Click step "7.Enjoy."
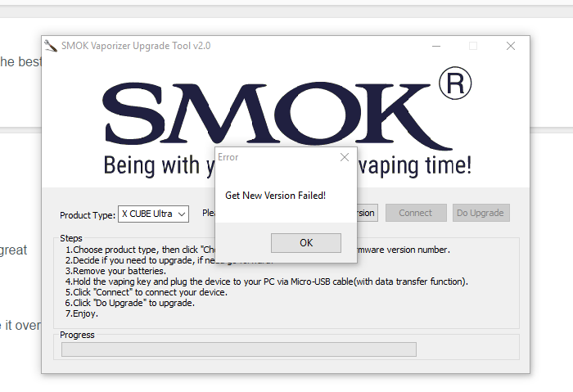Image resolution: width=573 pixels, height=392 pixels. [82, 313]
